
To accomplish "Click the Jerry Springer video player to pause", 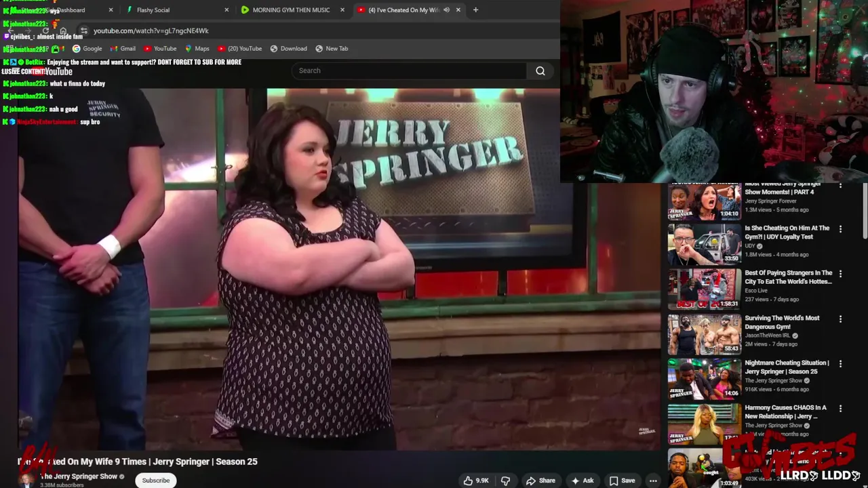I will [339, 270].
